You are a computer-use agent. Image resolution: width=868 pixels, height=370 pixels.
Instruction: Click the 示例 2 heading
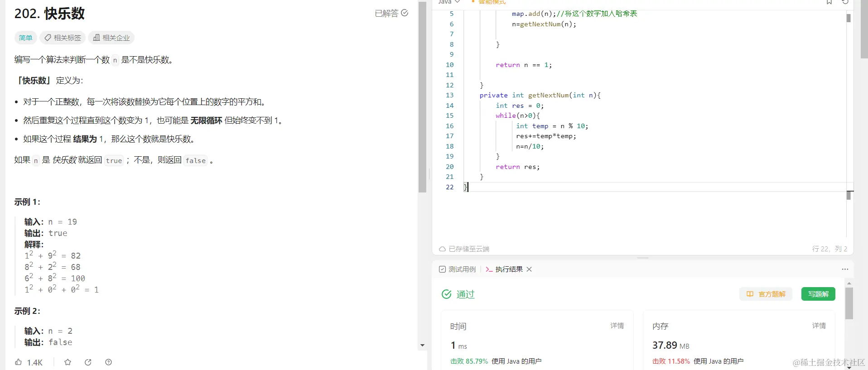click(27, 311)
